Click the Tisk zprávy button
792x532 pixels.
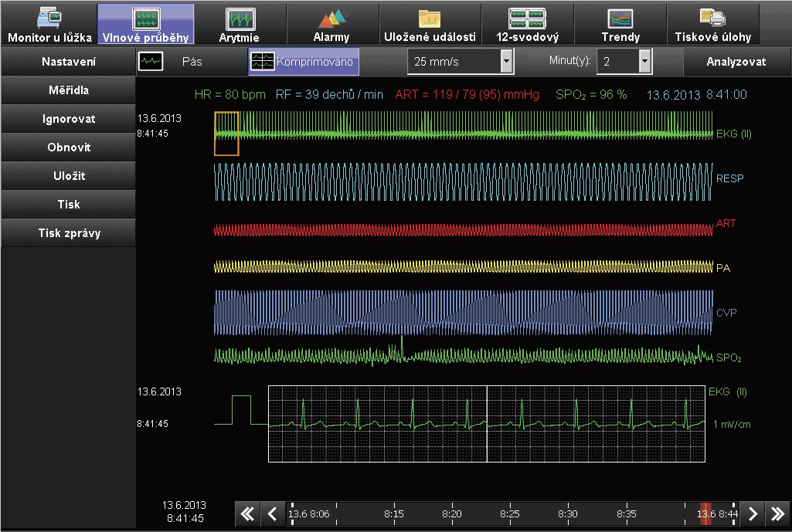(x=68, y=233)
